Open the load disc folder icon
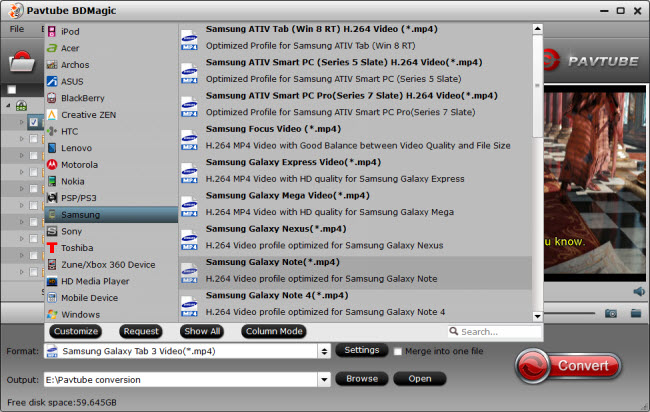Screen dimensions: 650x412 pos(22,61)
